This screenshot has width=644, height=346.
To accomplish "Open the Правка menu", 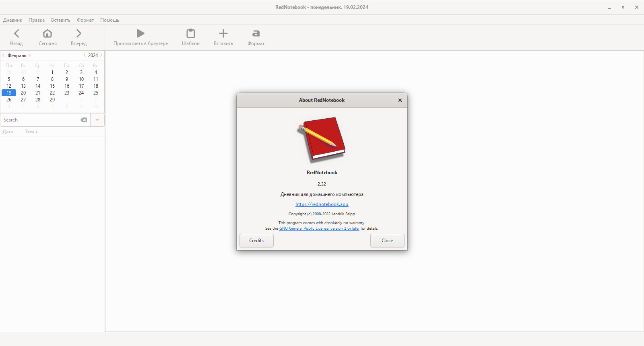I will [37, 20].
